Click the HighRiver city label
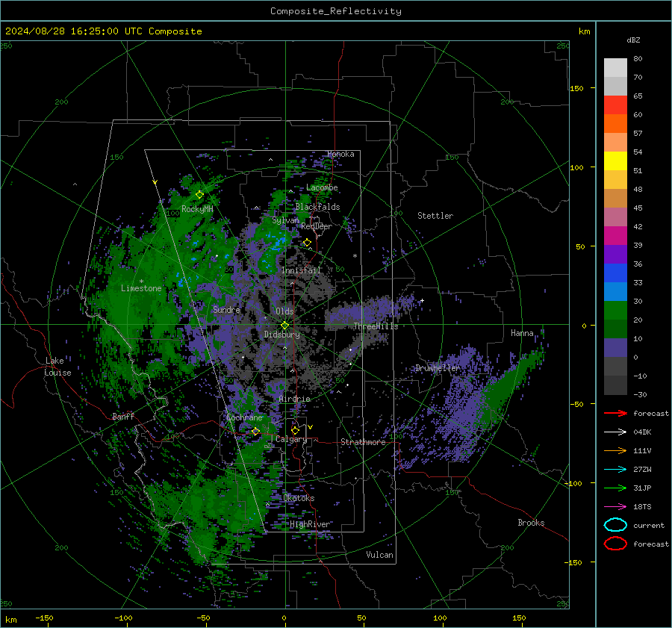The width and height of the screenshot is (672, 628). (310, 524)
